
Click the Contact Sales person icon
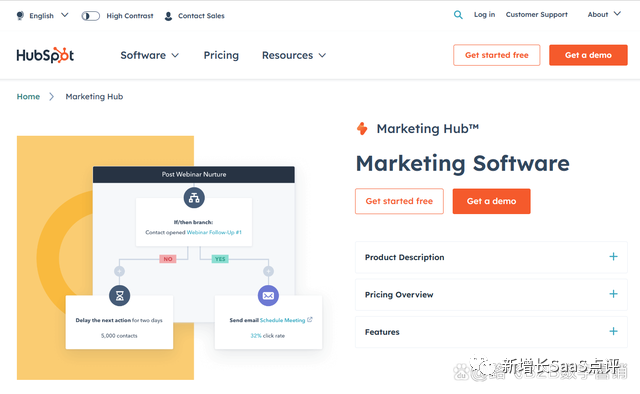tap(168, 16)
